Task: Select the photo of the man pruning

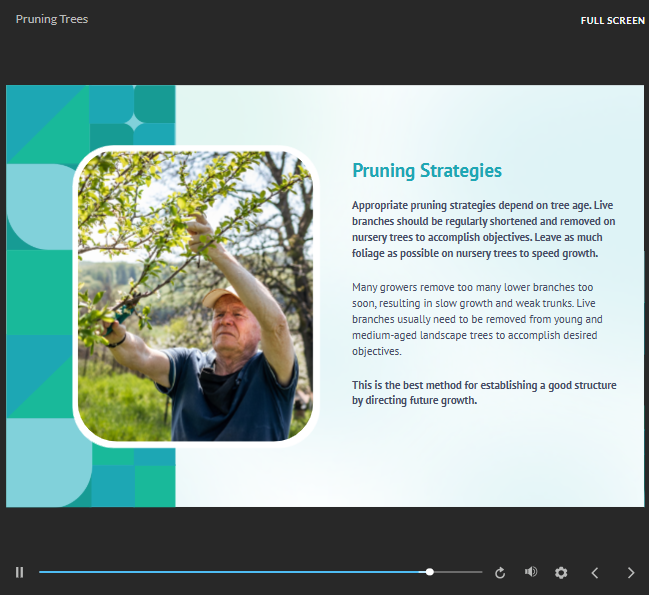Action: point(195,296)
